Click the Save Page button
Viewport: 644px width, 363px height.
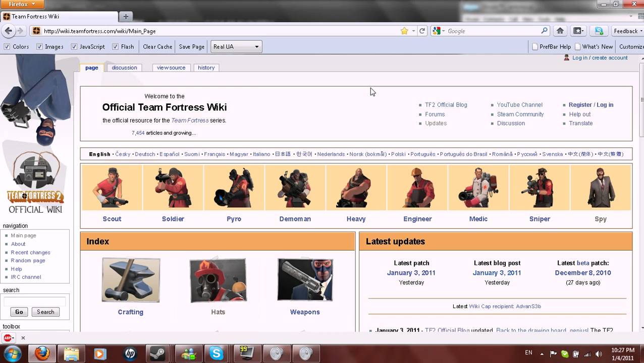[x=192, y=46]
